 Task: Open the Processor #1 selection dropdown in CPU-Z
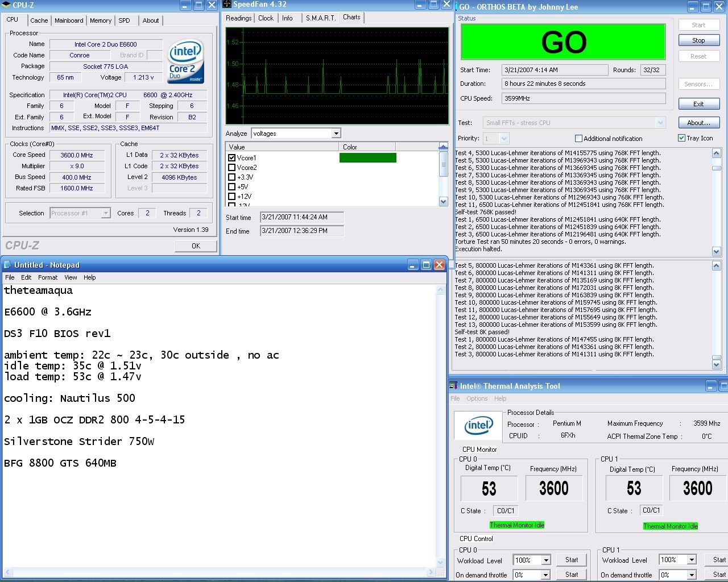[106, 213]
